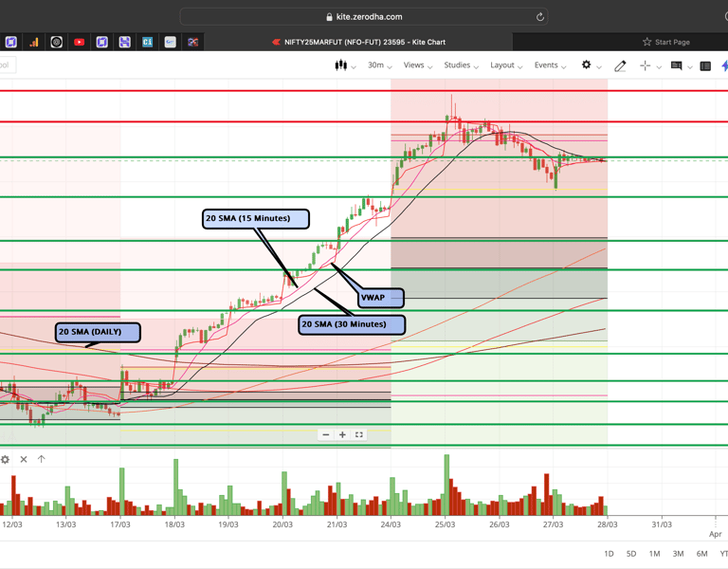Open the purple floppy-disk favorite icon
The height and width of the screenshot is (569, 728).
pos(124,43)
